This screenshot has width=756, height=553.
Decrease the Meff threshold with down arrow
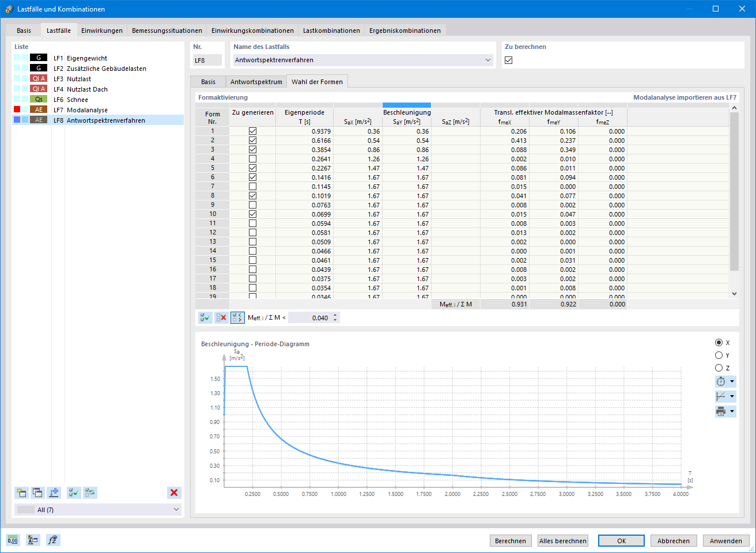point(335,320)
